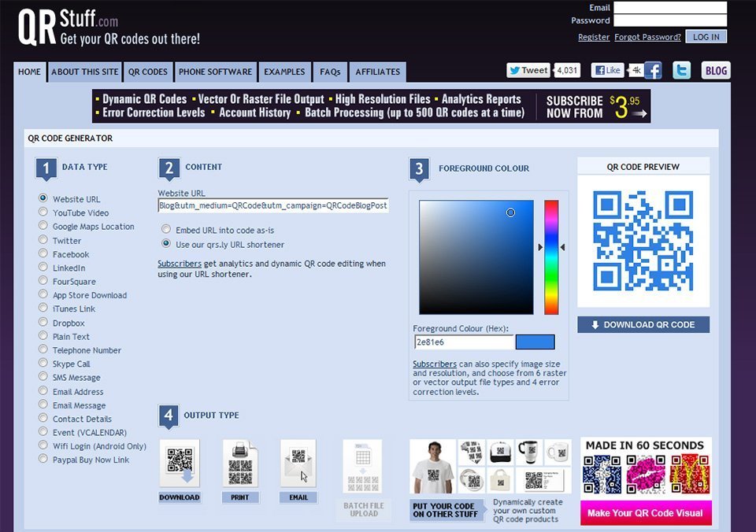Click the Foreground Colour hex input
This screenshot has height=532, width=756.
pos(465,342)
